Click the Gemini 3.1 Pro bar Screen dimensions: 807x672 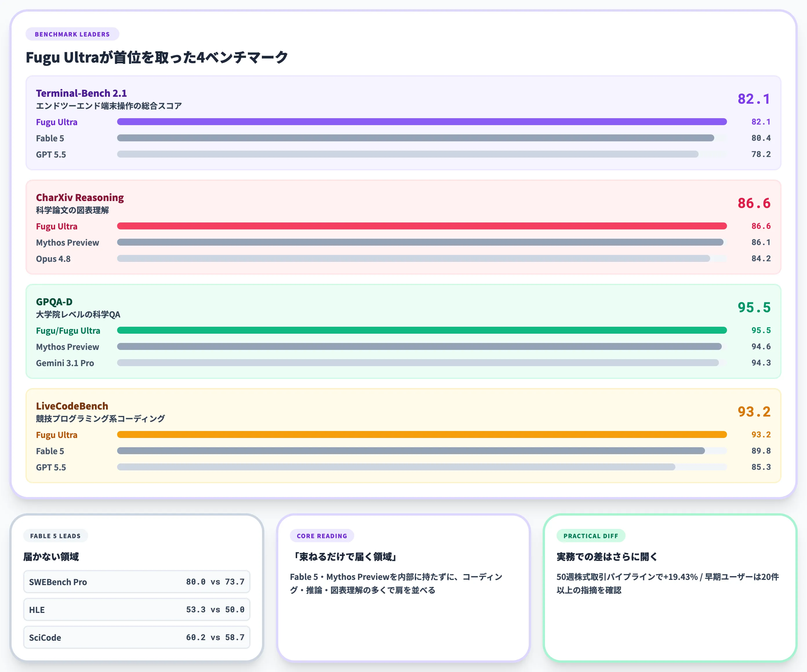click(418, 362)
